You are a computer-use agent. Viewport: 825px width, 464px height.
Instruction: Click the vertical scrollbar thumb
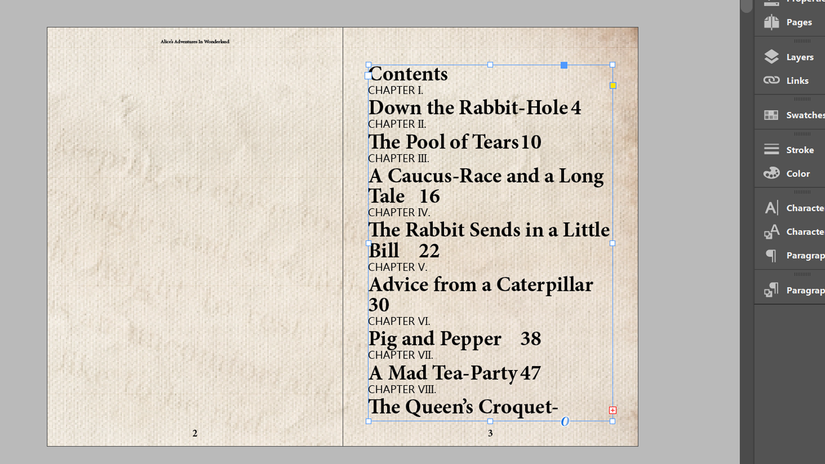(x=747, y=5)
